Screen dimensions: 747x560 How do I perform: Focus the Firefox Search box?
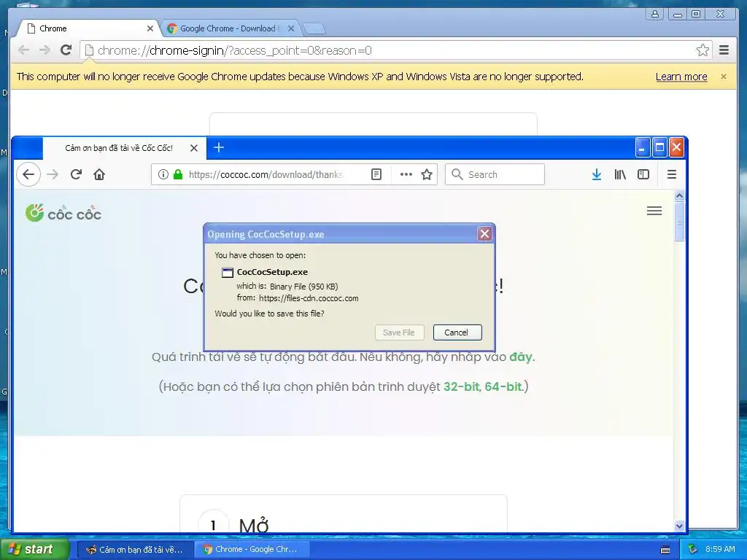[495, 174]
